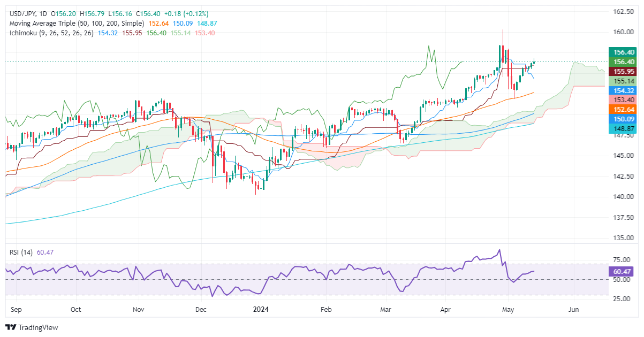Click the Jun marker on time axis
The height and width of the screenshot is (337, 644).
pyautogui.click(x=574, y=310)
